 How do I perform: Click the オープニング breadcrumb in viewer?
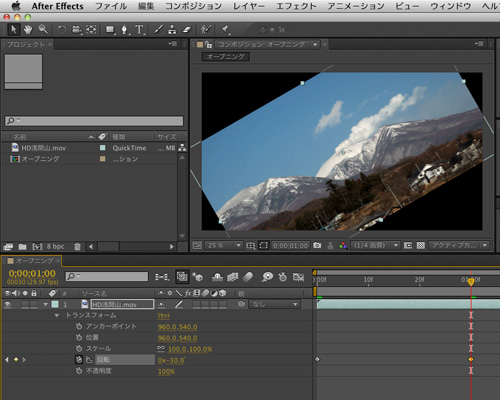[x=226, y=57]
